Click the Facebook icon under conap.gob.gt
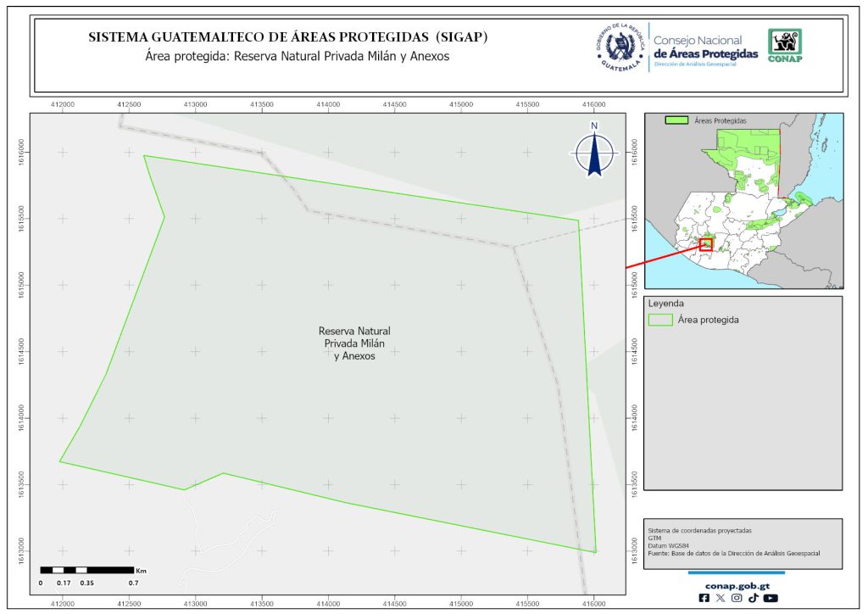 coord(704,598)
